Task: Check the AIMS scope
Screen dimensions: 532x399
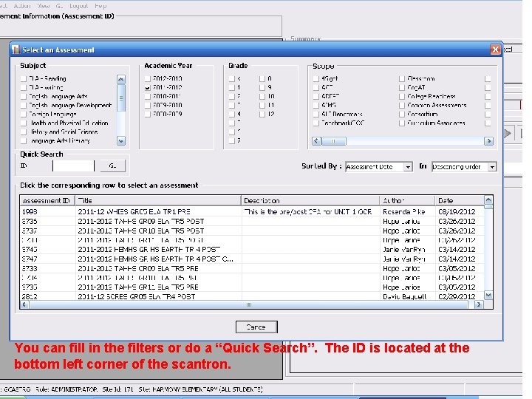Action: point(316,105)
